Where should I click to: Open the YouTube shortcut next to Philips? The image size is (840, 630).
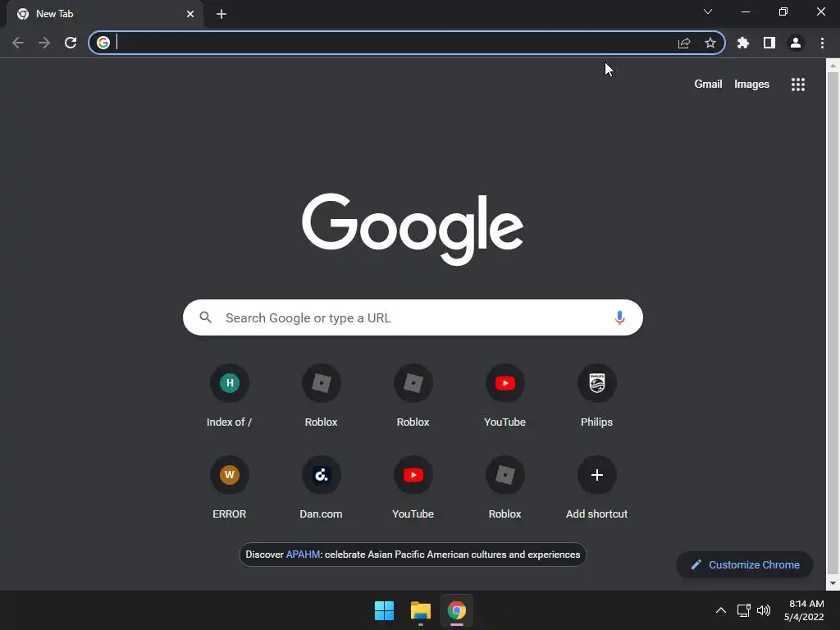(x=504, y=396)
